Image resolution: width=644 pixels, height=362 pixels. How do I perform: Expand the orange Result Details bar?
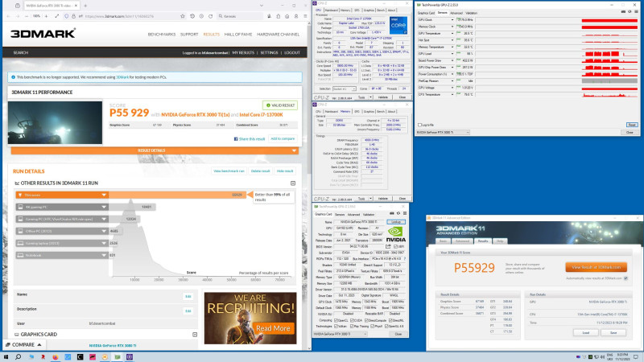point(155,150)
